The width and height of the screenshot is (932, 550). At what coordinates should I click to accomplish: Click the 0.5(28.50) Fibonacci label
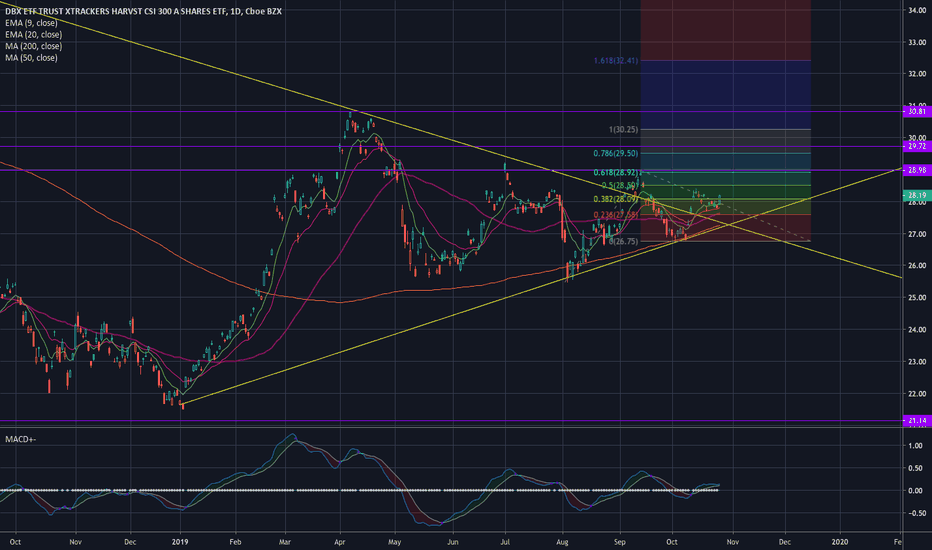[619, 186]
